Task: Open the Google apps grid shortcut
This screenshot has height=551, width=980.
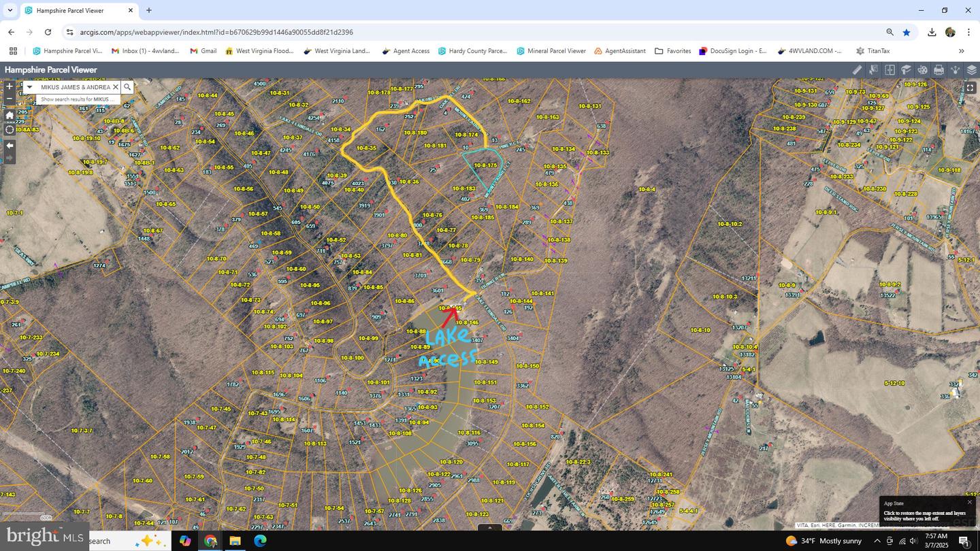Action: (x=13, y=51)
